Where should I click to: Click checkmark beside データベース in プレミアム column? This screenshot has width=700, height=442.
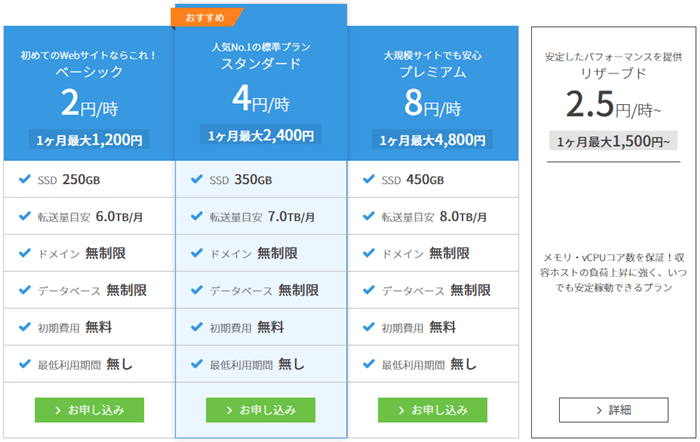[x=369, y=290]
